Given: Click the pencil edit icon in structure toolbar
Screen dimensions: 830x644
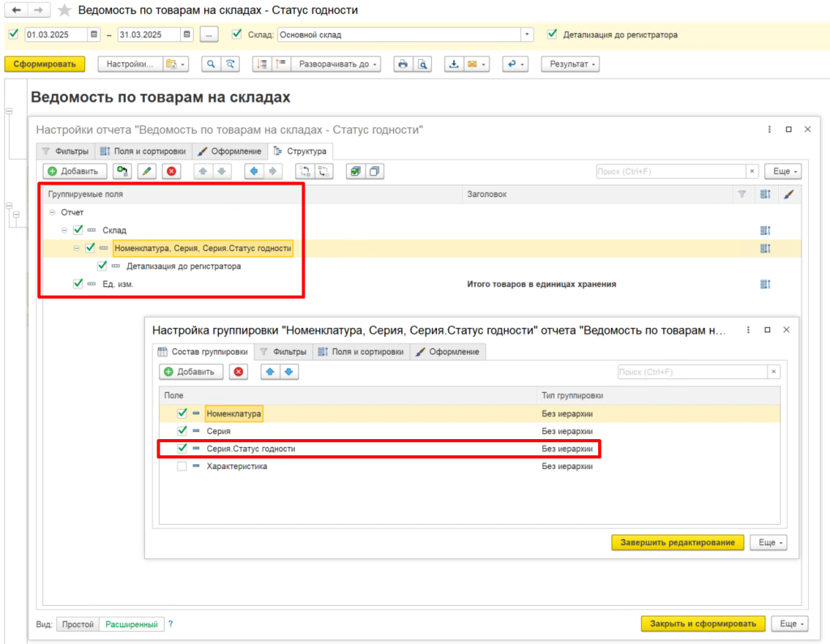Looking at the screenshot, I should click(x=147, y=171).
